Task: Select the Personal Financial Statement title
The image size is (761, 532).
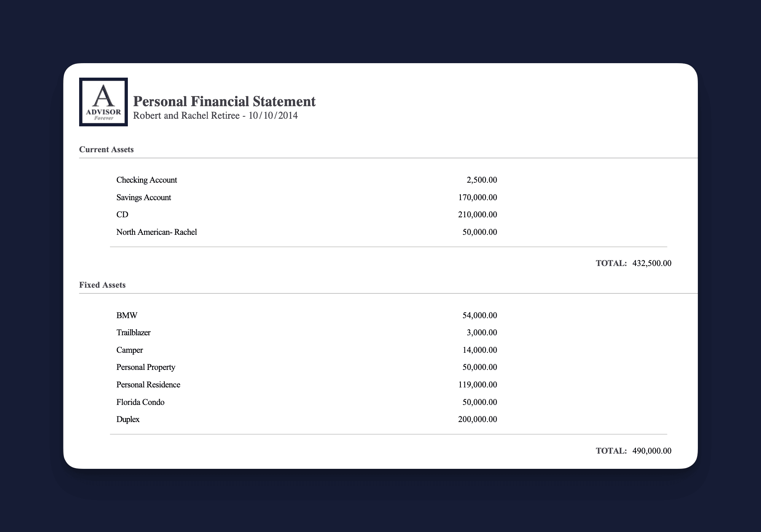Action: (x=224, y=101)
